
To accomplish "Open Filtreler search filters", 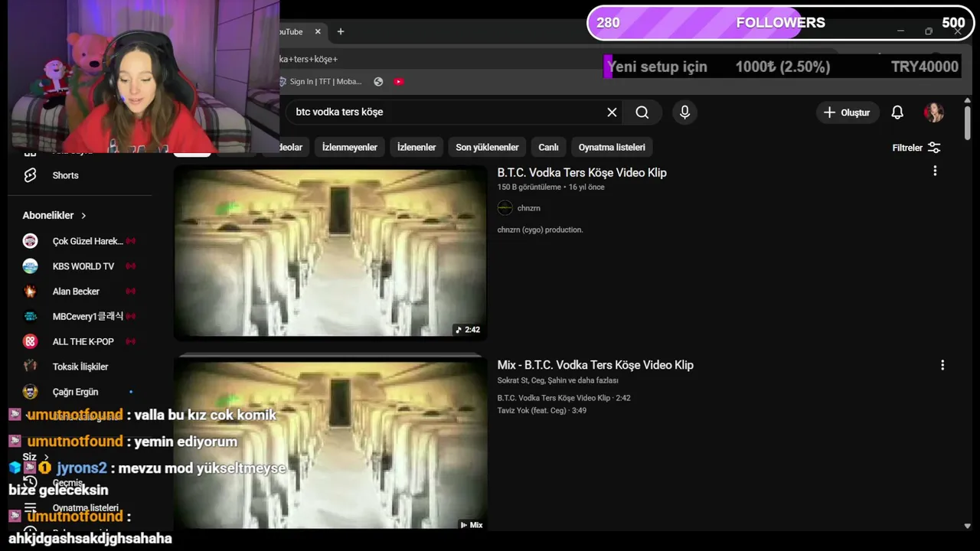I will click(916, 148).
